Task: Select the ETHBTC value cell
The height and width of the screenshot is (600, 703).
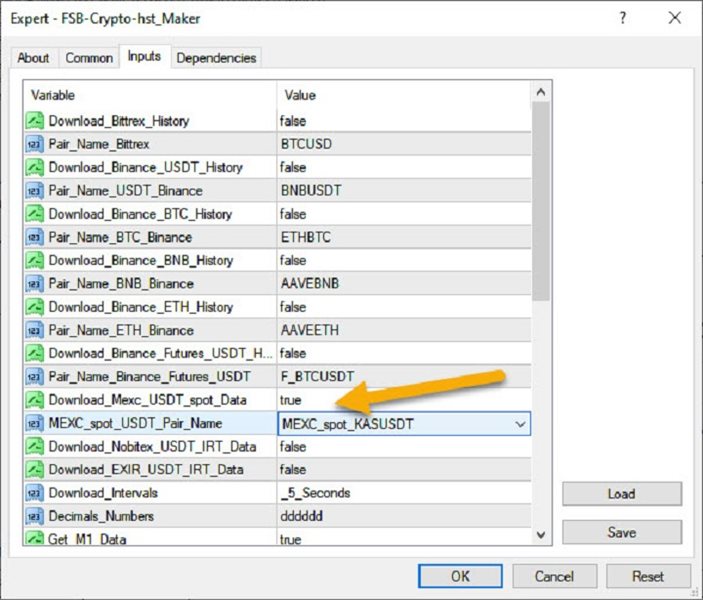Action: [404, 237]
